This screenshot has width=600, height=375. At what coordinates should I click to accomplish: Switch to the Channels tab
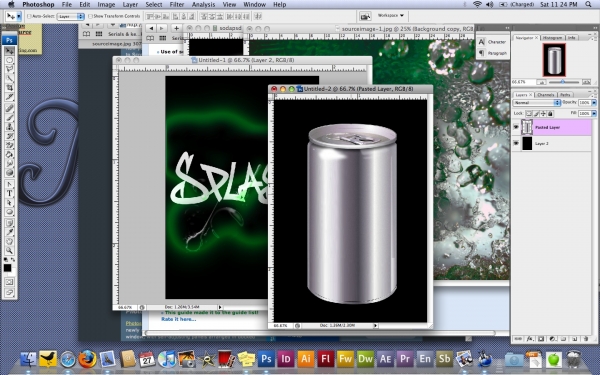click(545, 95)
